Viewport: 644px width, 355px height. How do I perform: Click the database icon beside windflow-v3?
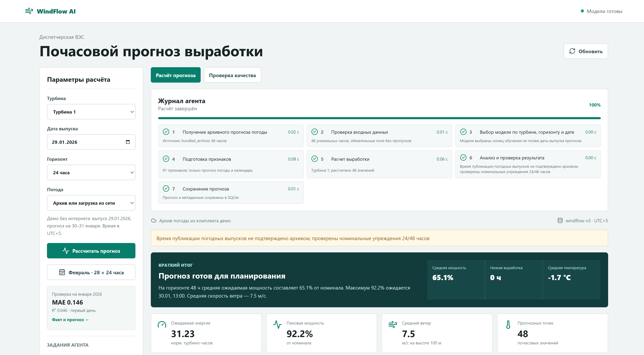[x=560, y=221]
